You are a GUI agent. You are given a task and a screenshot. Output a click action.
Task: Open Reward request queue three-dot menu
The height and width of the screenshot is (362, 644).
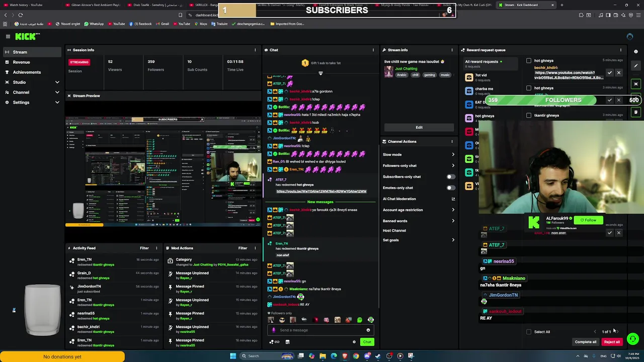pyautogui.click(x=621, y=50)
